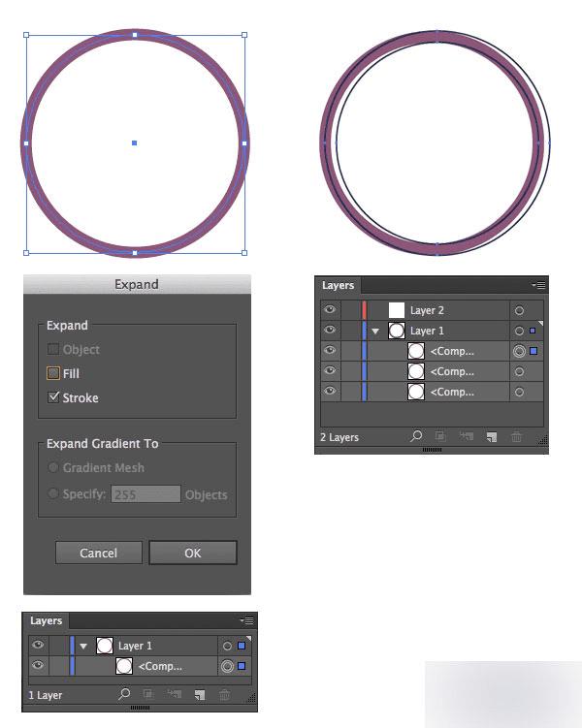Viewport: 582px width, 728px height.
Task: Hide Layer 2 using its eye icon
Action: point(331,310)
